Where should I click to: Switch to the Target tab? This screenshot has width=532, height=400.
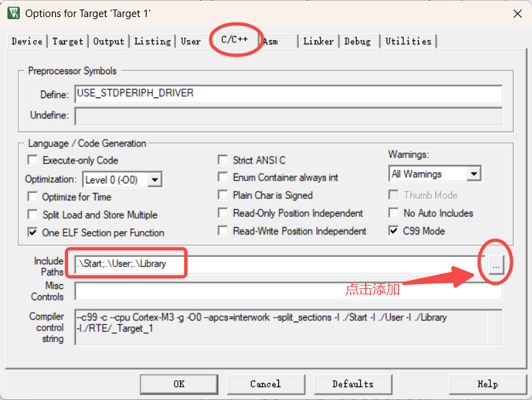coord(68,42)
